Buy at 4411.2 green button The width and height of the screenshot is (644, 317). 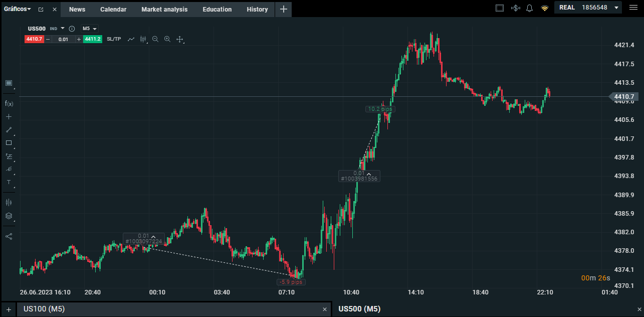pyautogui.click(x=93, y=39)
